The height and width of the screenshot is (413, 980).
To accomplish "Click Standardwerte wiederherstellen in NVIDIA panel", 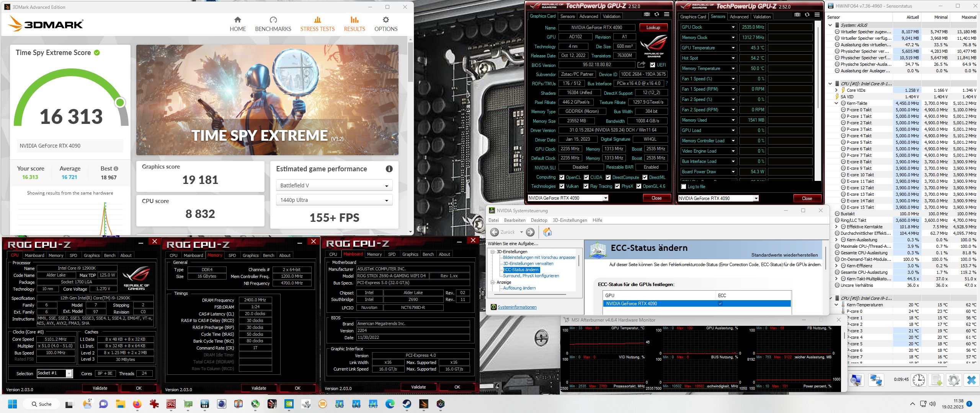I will 784,255.
